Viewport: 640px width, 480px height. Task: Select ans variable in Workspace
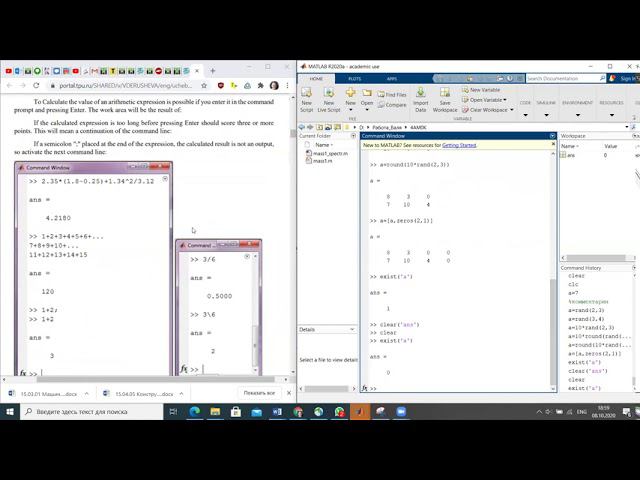[x=570, y=155]
